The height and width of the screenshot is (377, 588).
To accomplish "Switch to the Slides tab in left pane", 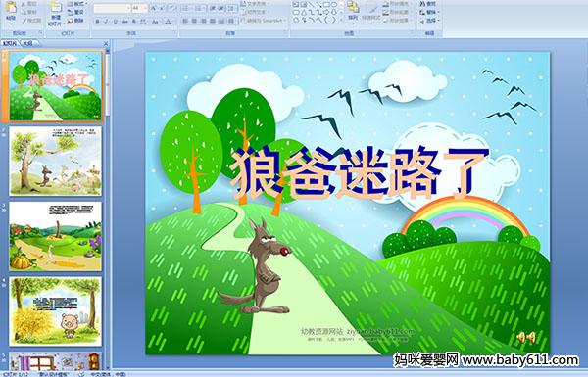I will (10, 43).
